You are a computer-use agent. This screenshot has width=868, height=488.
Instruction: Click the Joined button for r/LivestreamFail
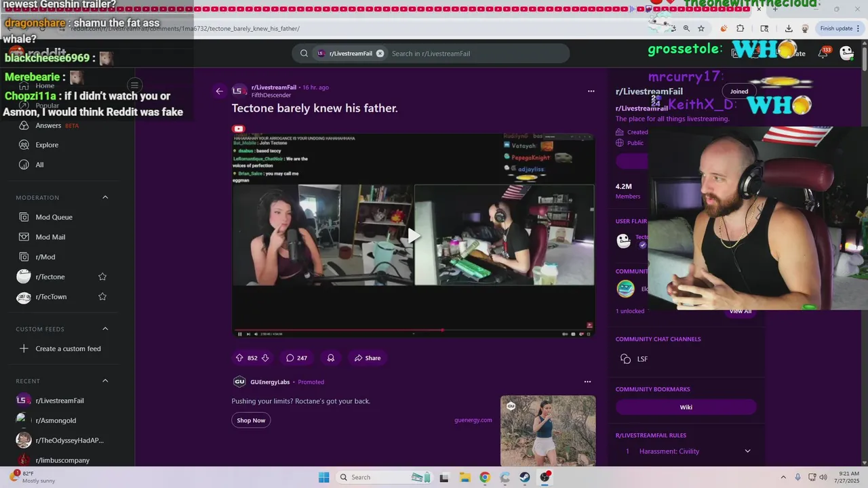(x=739, y=91)
